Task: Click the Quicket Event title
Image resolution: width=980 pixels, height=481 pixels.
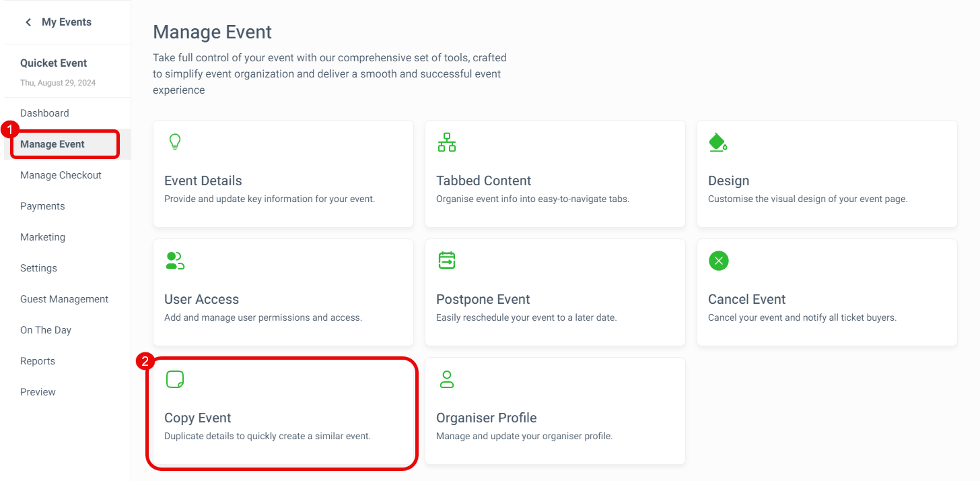Action: point(54,63)
